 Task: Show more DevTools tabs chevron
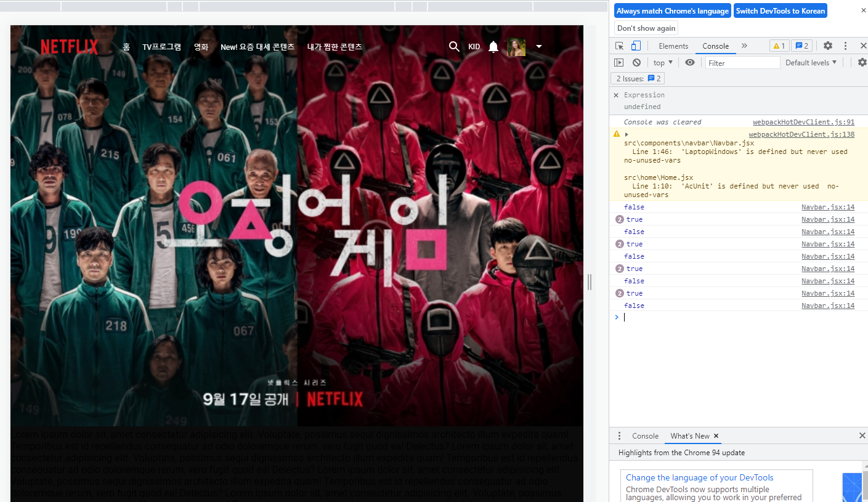pyautogui.click(x=744, y=46)
